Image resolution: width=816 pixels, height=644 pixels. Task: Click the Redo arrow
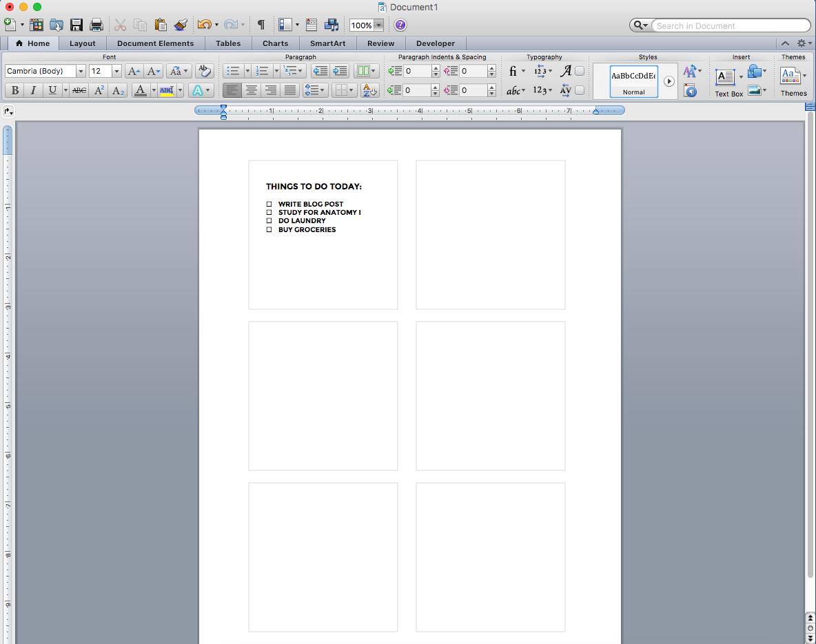point(231,24)
